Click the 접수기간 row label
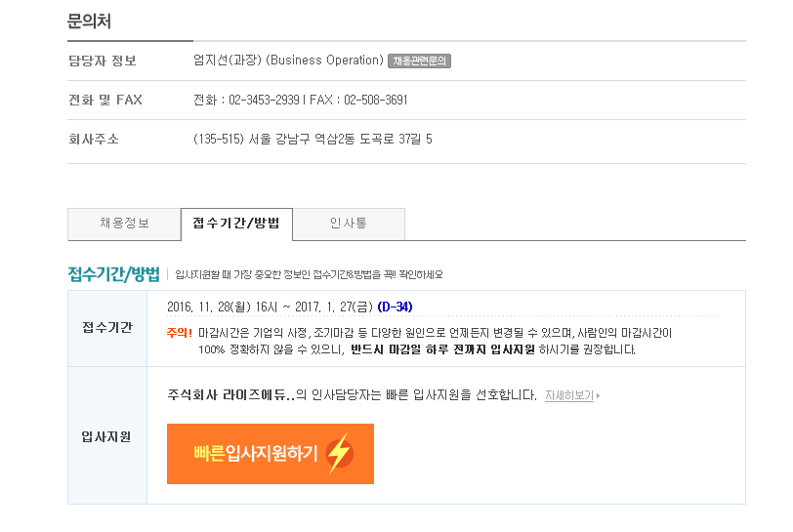Screen dimensions: 793x532 107,328
